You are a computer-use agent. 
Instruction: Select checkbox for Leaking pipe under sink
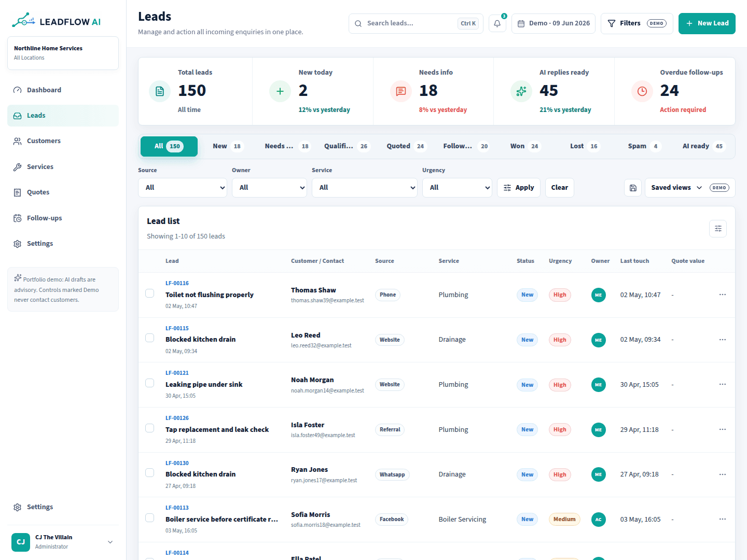coord(150,383)
